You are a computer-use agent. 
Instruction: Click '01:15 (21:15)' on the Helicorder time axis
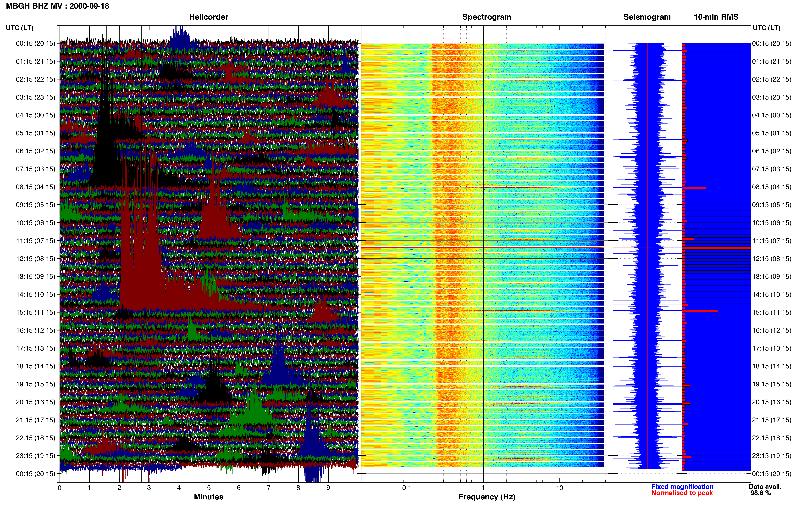pos(36,61)
